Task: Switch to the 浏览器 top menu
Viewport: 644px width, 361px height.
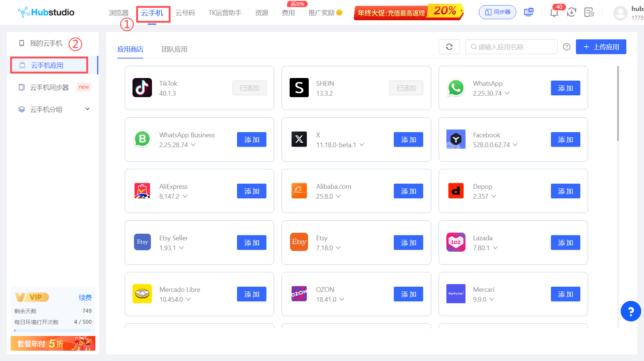Action: tap(119, 13)
